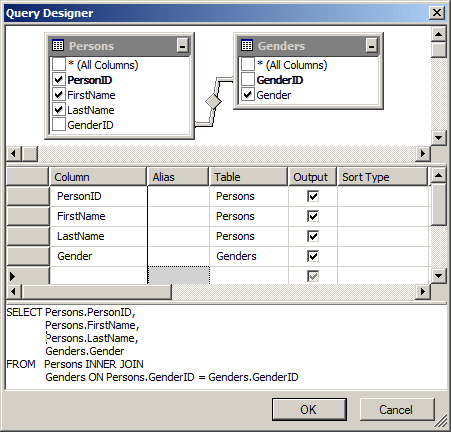Uncheck PersonID in Persons table
Viewport: 451px width, 432px height.
tap(59, 80)
